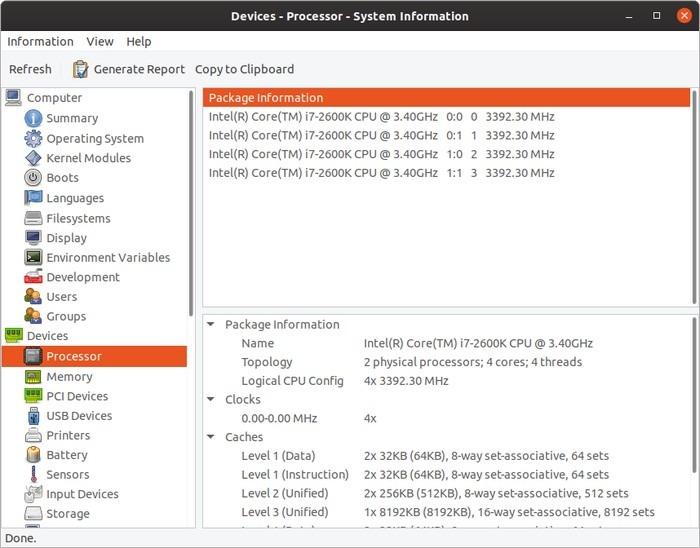700x548 pixels.
Task: Click the Boots power icon
Action: point(33,178)
